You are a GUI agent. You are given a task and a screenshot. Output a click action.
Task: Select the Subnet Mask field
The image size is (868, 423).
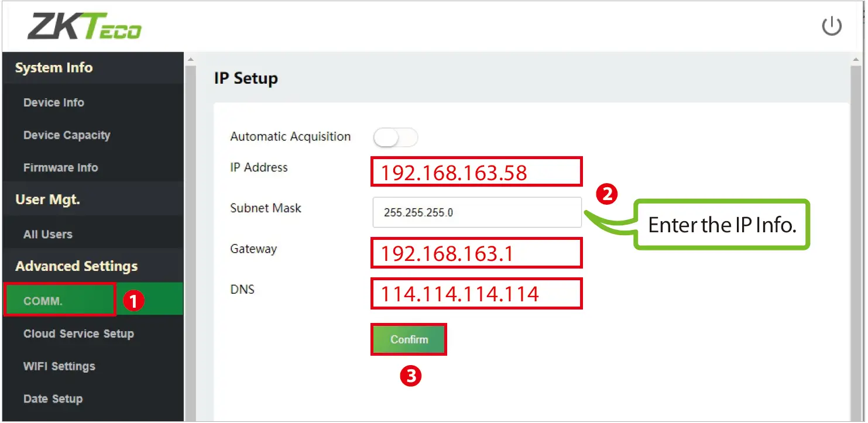pyautogui.click(x=476, y=212)
